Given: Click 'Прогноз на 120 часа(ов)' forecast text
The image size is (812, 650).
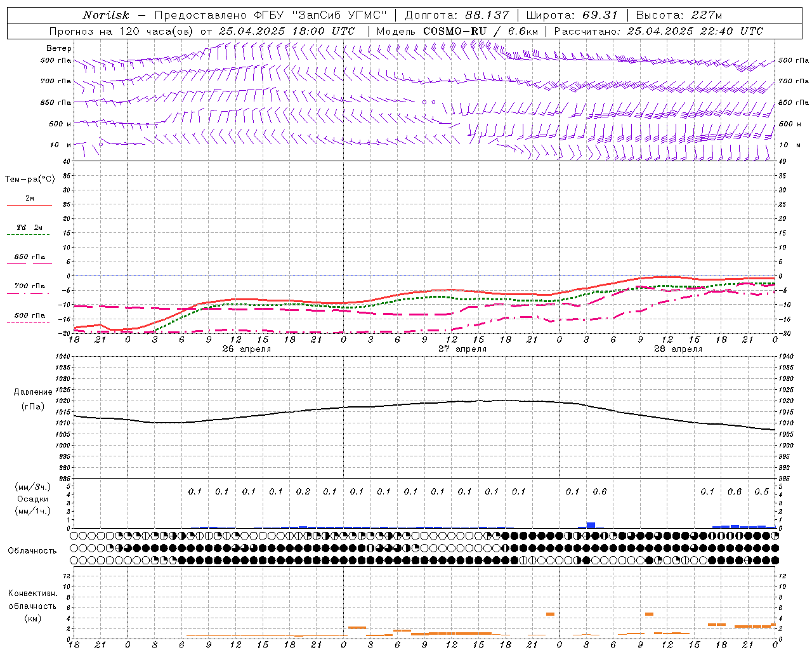Looking at the screenshot, I should 122,31.
